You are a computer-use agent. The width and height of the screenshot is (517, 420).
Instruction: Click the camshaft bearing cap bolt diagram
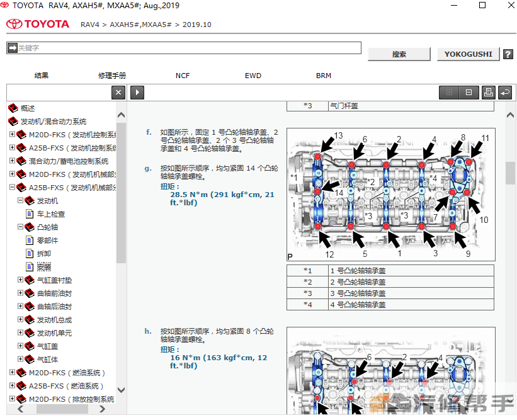tap(391, 195)
